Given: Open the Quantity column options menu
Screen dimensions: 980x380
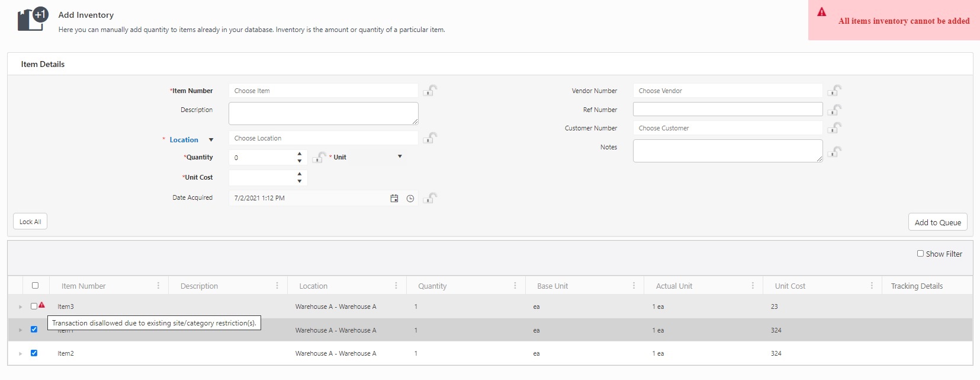Looking at the screenshot, I should point(515,286).
